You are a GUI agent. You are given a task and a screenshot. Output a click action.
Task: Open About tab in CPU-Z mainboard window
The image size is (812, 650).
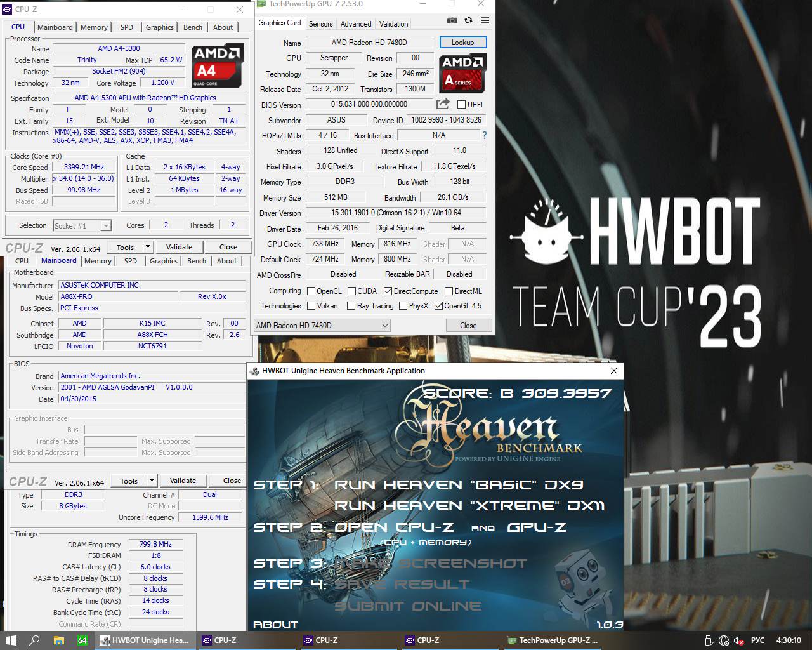point(226,261)
